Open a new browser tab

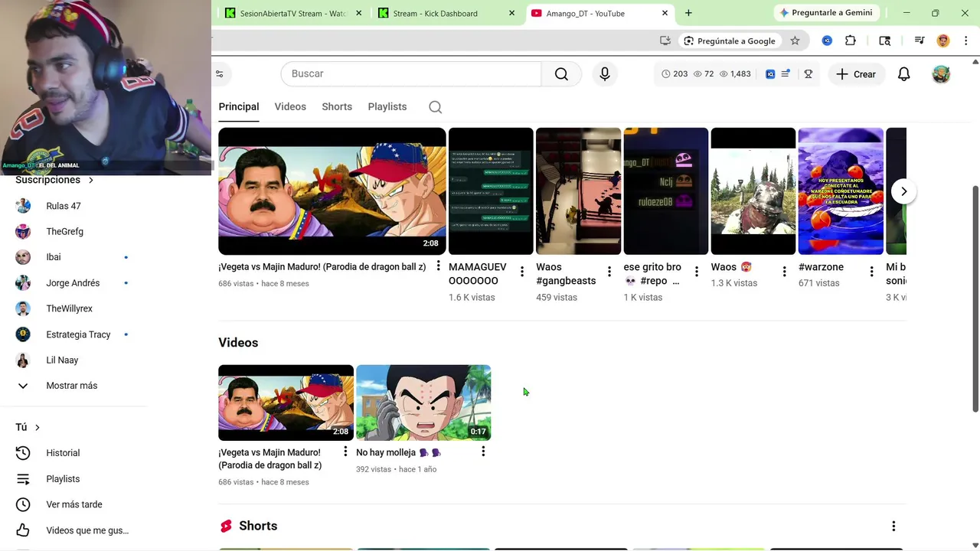pos(688,13)
